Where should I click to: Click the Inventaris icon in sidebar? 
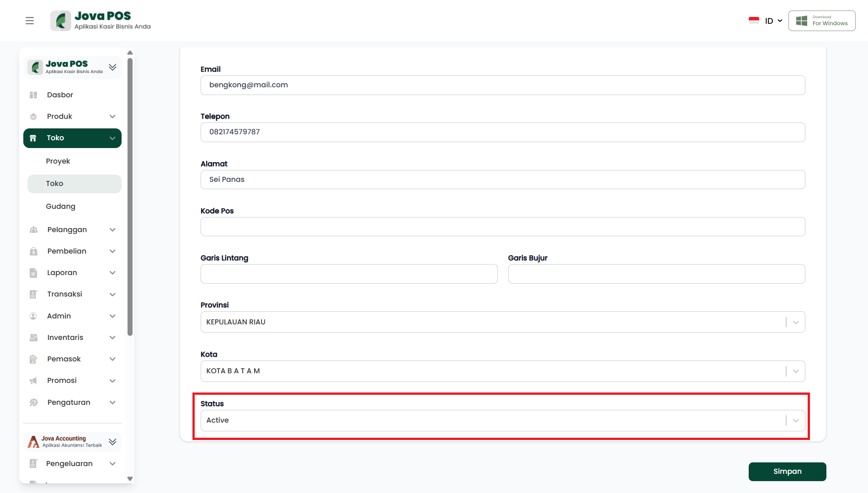33,338
